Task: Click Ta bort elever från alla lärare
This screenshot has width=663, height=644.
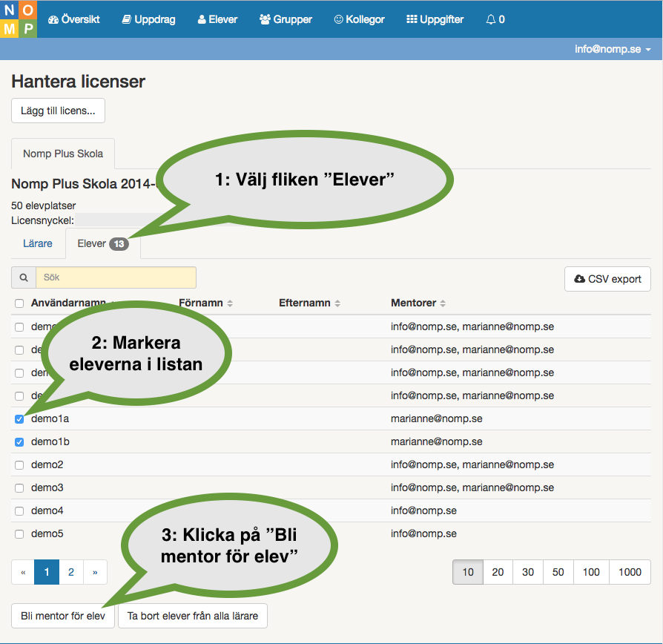Action: [193, 616]
